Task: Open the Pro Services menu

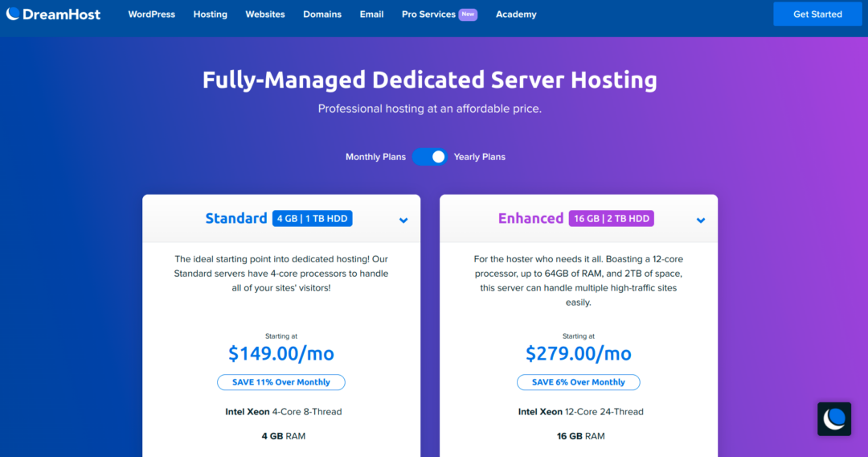Action: (x=428, y=14)
